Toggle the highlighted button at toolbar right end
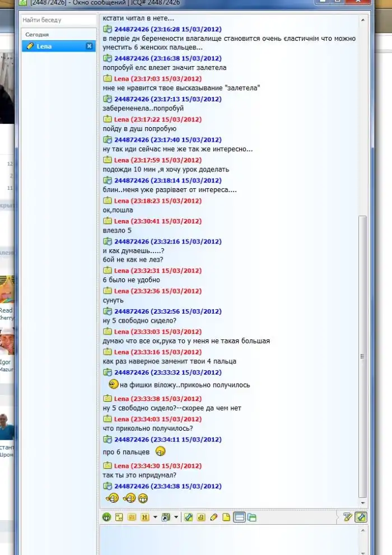This screenshot has width=392, height=555. (361, 517)
